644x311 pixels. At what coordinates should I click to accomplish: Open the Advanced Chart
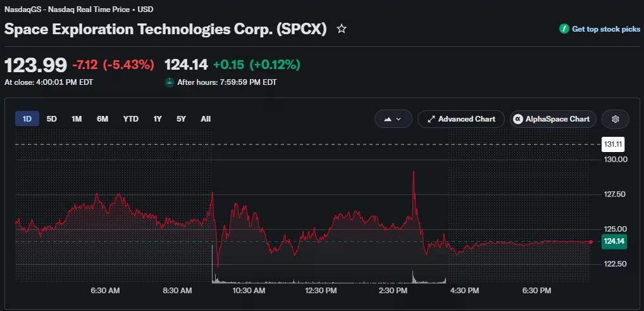461,119
